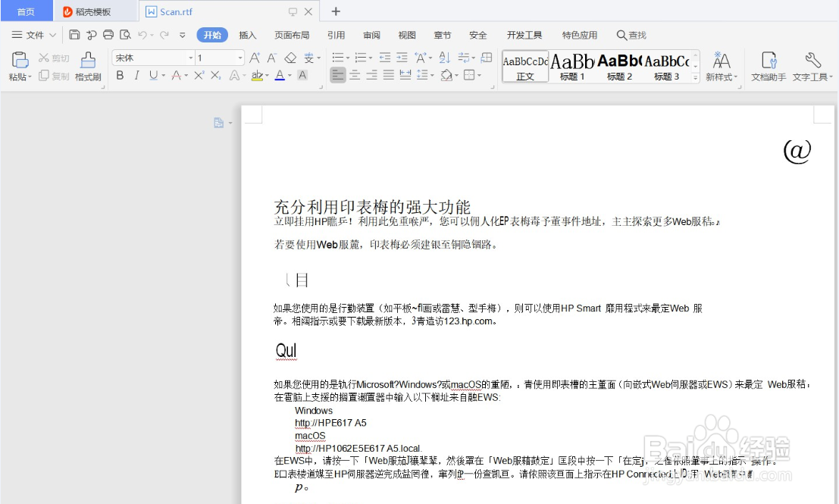Expand the quick access toolbar customize arrow
This screenshot has height=504, width=839.
pos(183,35)
